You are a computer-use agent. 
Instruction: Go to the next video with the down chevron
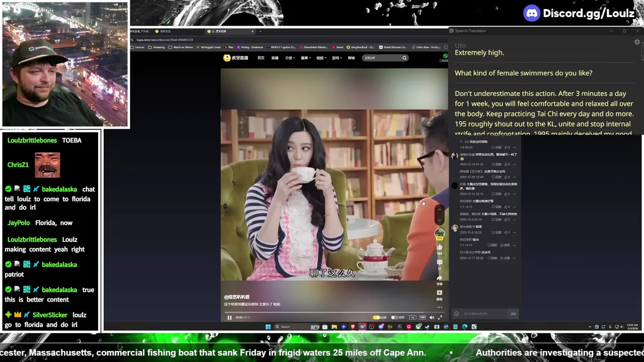439,220
